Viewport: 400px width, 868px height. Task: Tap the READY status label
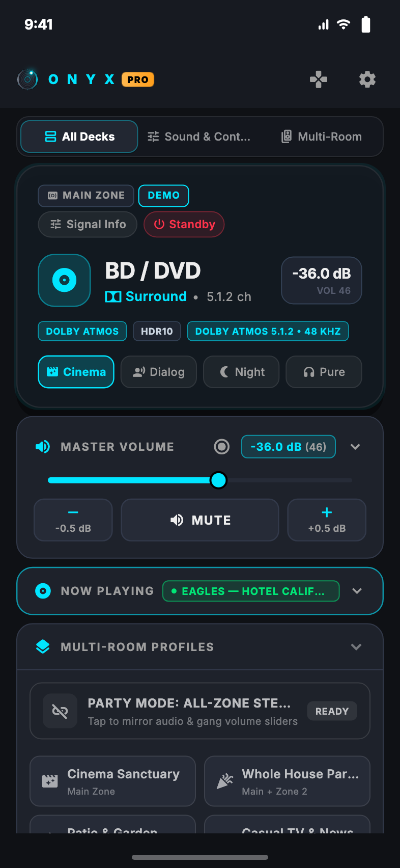coord(332,711)
